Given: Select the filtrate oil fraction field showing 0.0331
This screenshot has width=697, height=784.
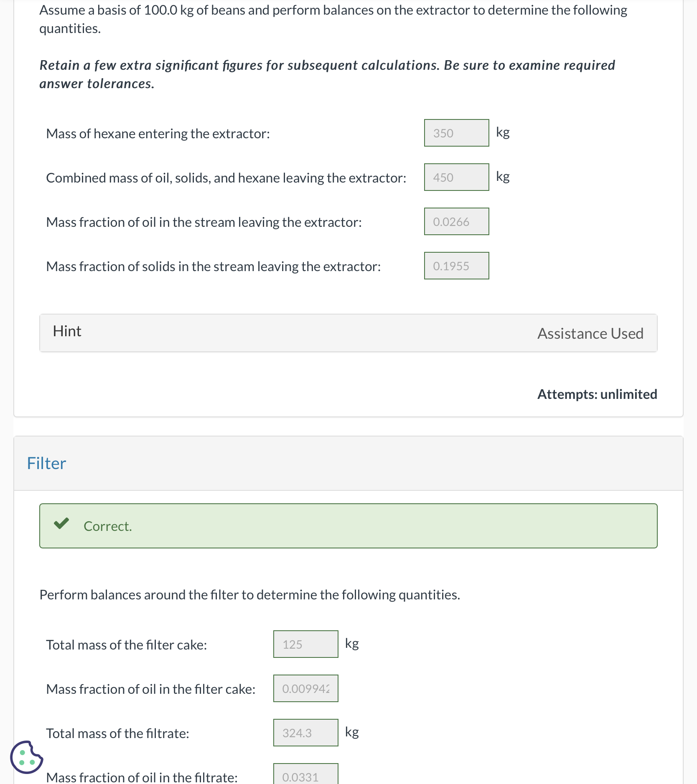Looking at the screenshot, I should tap(305, 776).
